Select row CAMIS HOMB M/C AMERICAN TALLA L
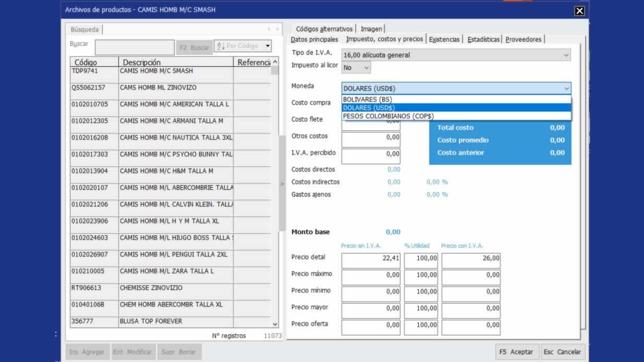Screen dimensions: 644x362 pyautogui.click(x=171, y=108)
